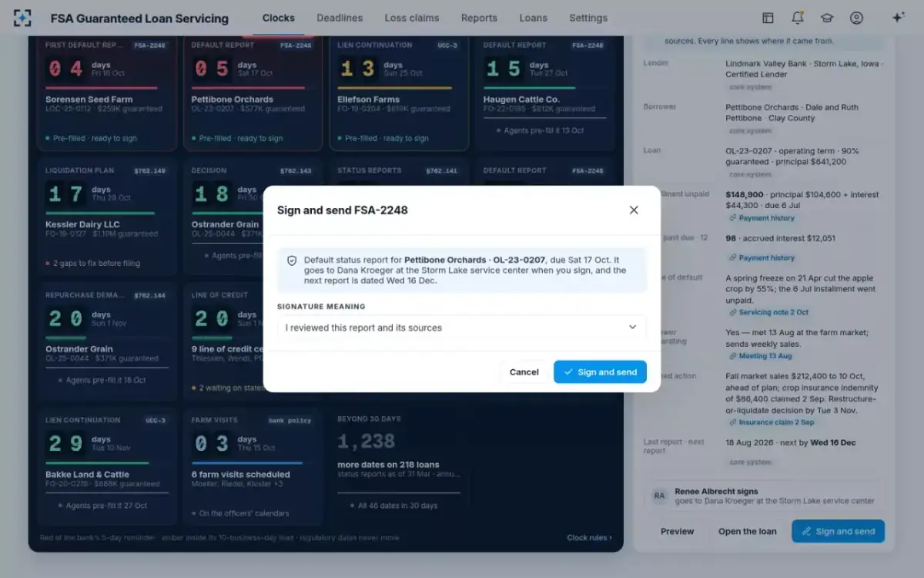The width and height of the screenshot is (924, 578).
Task: Navigate to the Settings tab
Action: [588, 18]
